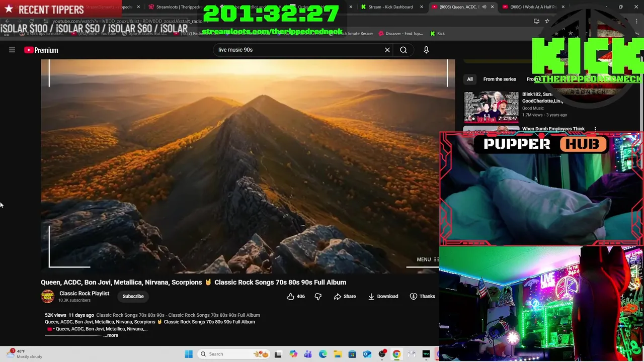Open When Dumb Employees Think video title
Viewport: 644px width, 362px height.
click(x=553, y=129)
